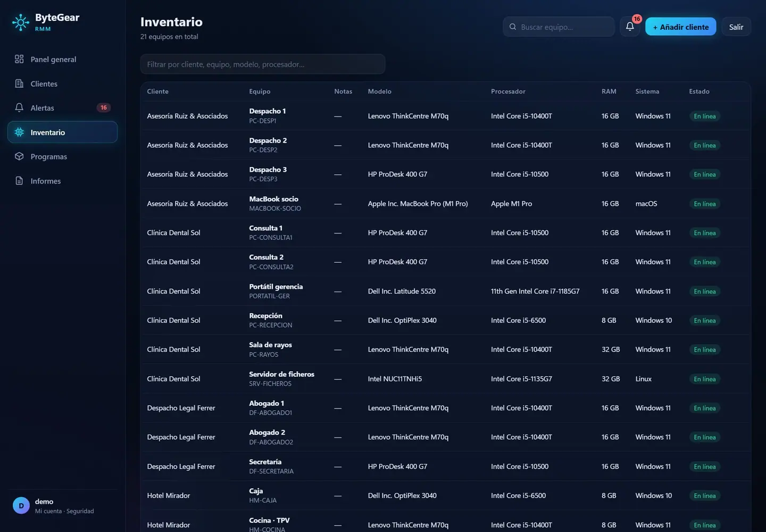This screenshot has height=532, width=766.
Task: Click the Cliente column header
Action: point(158,92)
